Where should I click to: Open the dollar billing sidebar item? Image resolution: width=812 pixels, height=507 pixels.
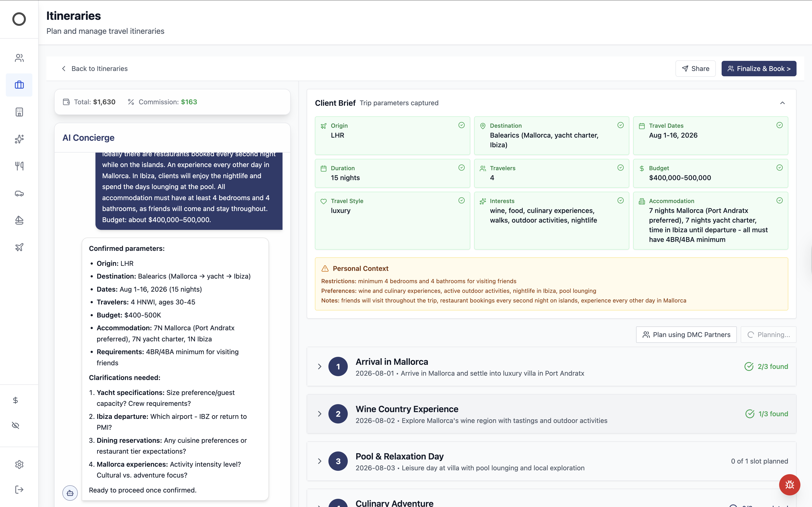click(15, 400)
